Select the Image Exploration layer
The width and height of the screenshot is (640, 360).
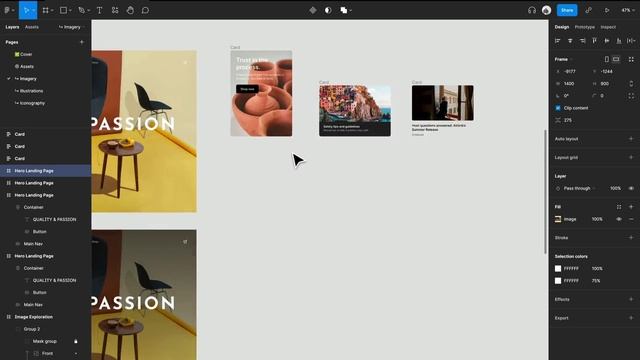pos(33,317)
